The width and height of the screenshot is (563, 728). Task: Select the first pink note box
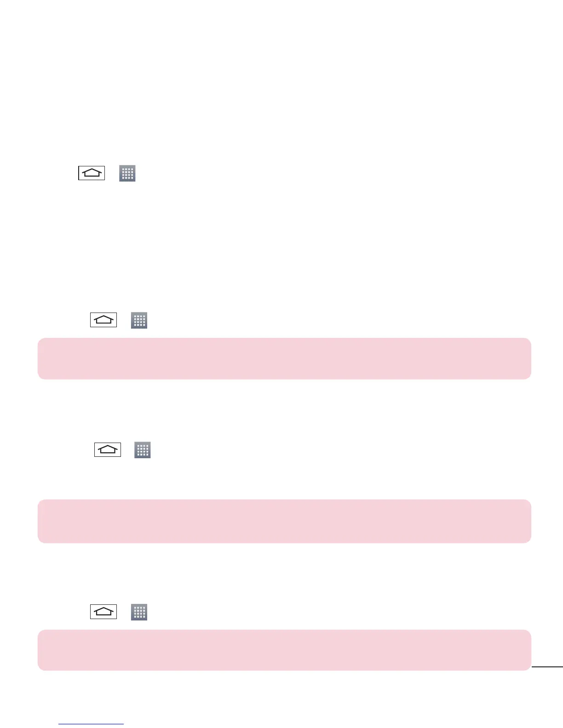pos(284,358)
